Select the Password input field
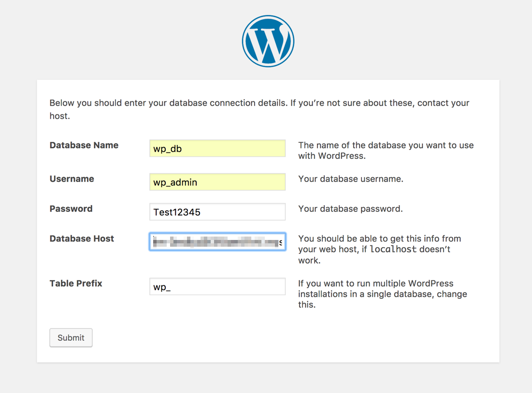This screenshot has height=393, width=532. coord(217,211)
